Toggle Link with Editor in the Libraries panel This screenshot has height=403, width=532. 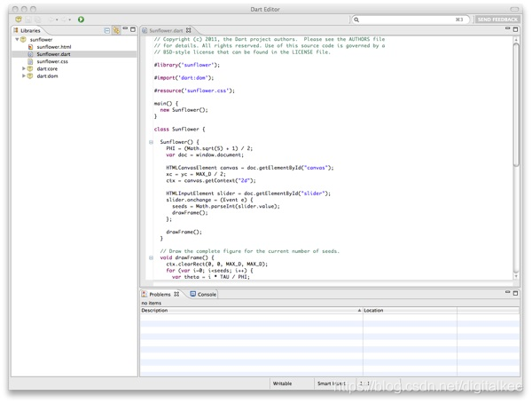pos(116,30)
